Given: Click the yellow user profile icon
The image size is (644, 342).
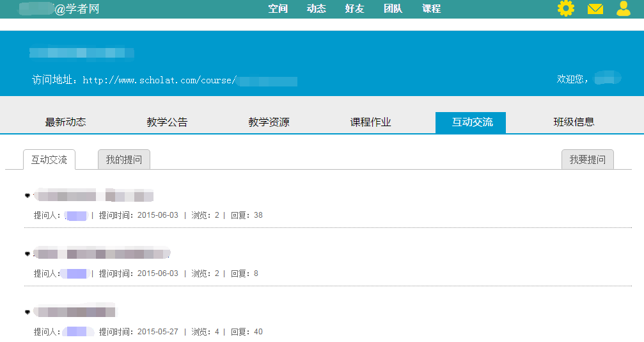Looking at the screenshot, I should [x=623, y=9].
